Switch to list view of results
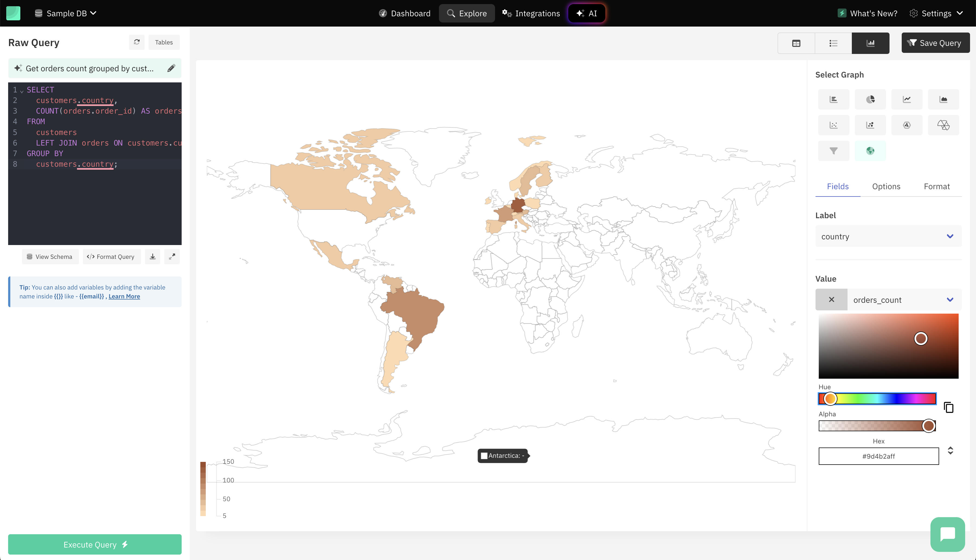This screenshot has width=976, height=560. (x=833, y=43)
